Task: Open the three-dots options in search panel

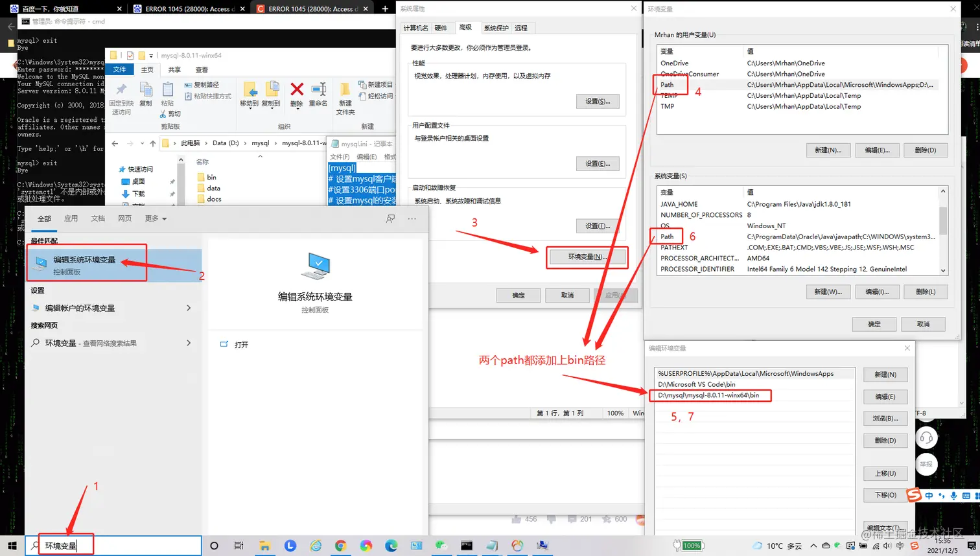Action: [x=412, y=218]
